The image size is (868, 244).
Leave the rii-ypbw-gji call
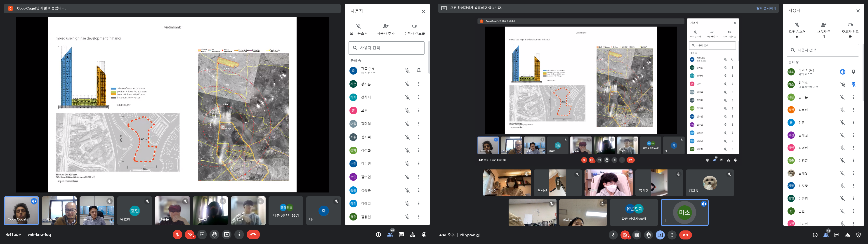[685, 235]
